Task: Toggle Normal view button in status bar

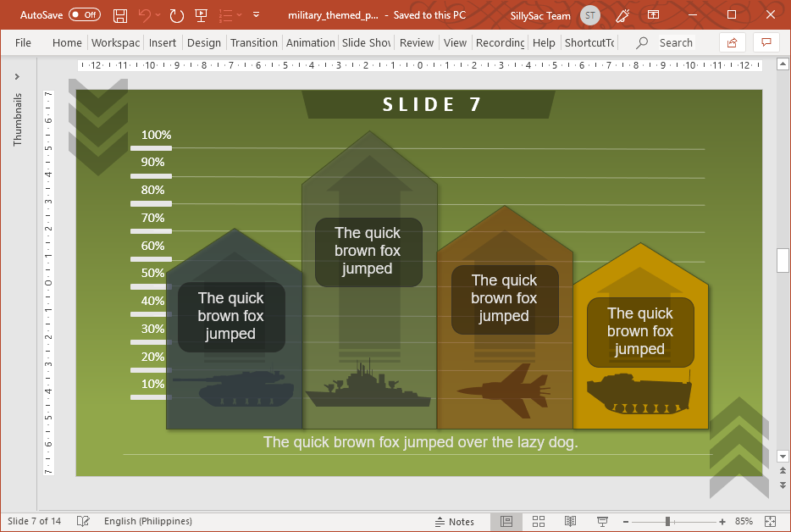Action: point(506,521)
